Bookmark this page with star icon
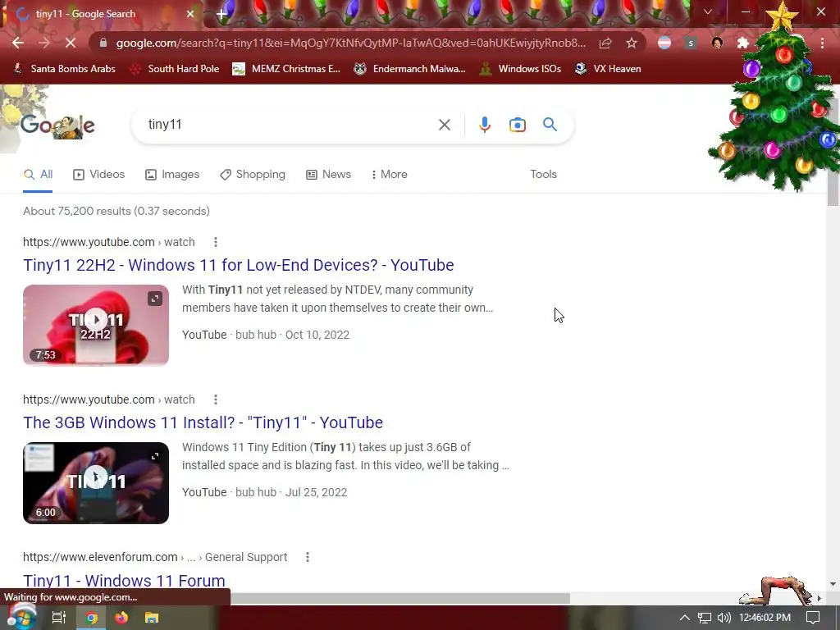 tap(632, 43)
